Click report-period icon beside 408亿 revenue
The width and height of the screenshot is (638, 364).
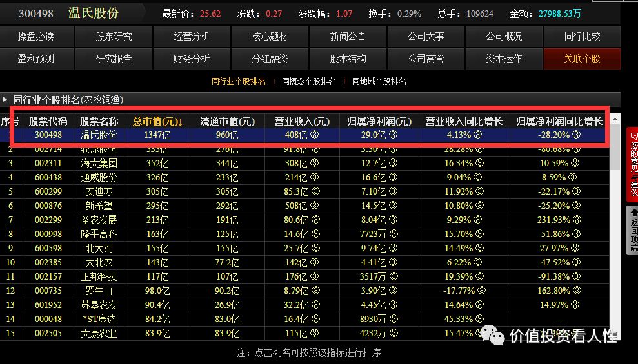[x=315, y=135]
